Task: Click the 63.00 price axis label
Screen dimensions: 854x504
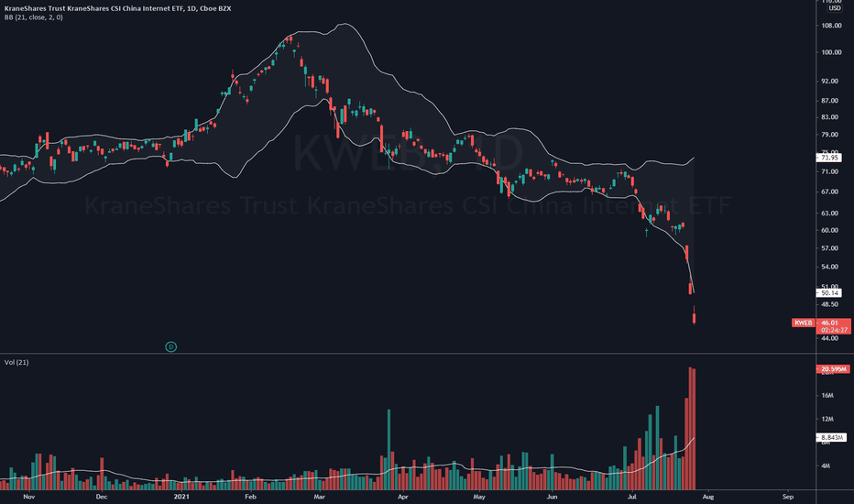Action: point(830,213)
